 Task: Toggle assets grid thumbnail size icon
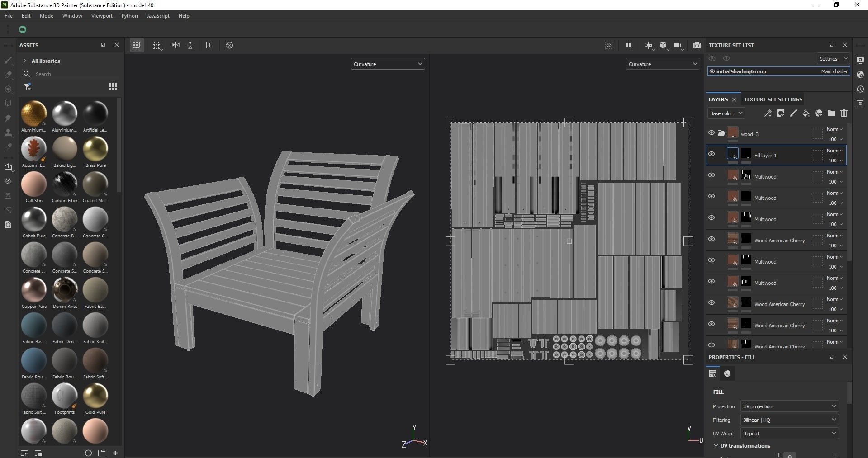[113, 86]
